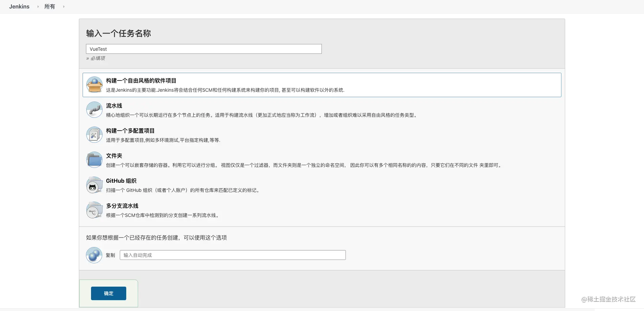
Task: Click the 输入一个任务名称 heading
Action: point(118,33)
